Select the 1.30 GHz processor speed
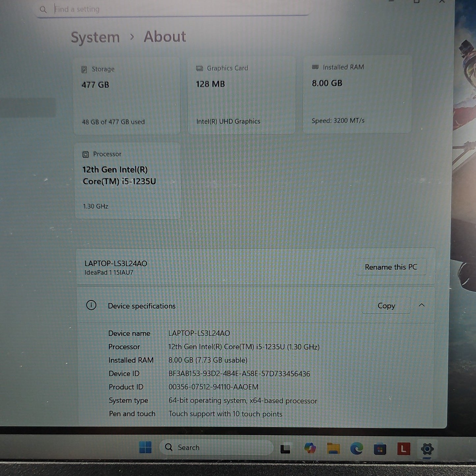This screenshot has width=476, height=476. pos(96,207)
